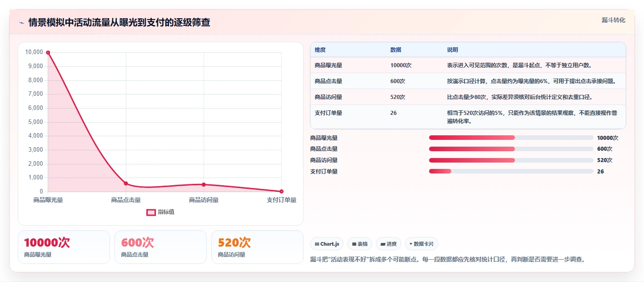Click the 520次 value beside the progress bar

click(x=604, y=160)
